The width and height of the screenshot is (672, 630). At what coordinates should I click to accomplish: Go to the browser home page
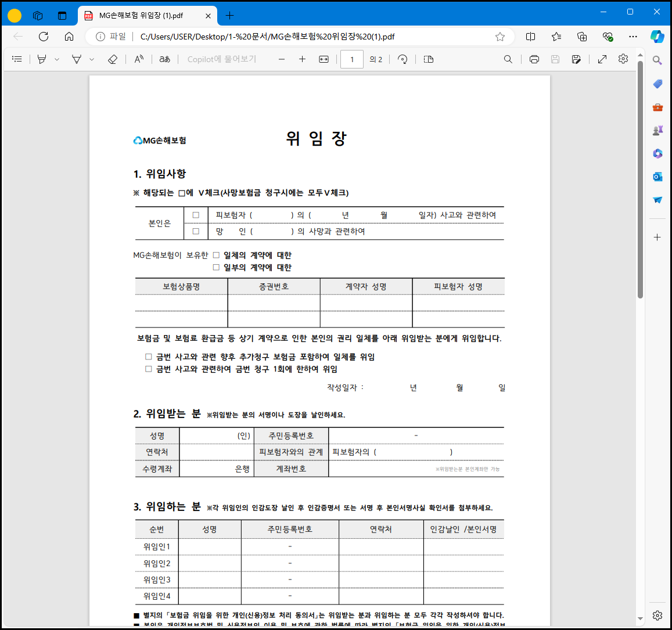tap(69, 37)
